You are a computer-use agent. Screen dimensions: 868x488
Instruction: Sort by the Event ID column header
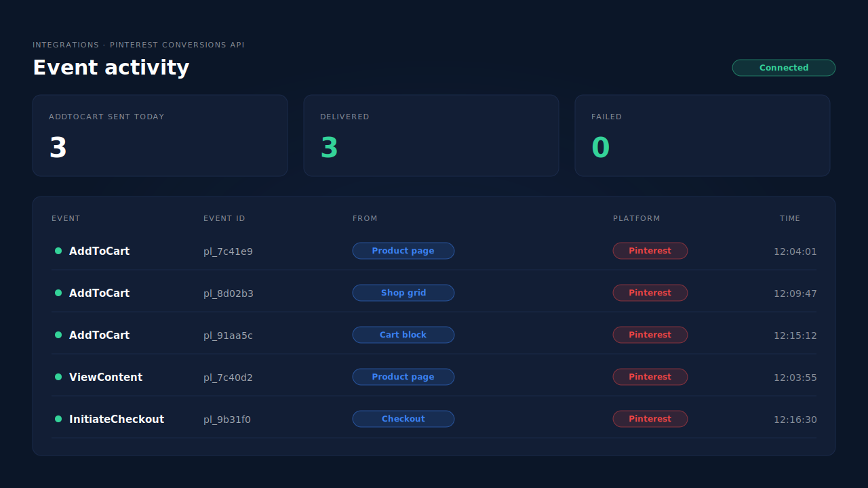tap(224, 218)
